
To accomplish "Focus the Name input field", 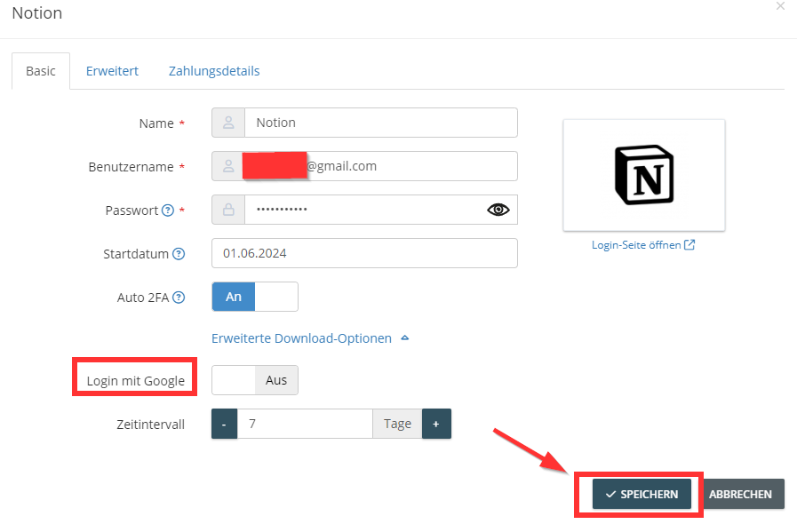I will click(x=380, y=123).
